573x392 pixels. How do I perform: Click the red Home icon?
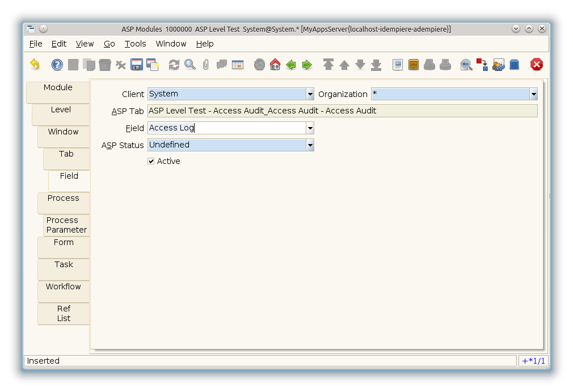pos(275,65)
